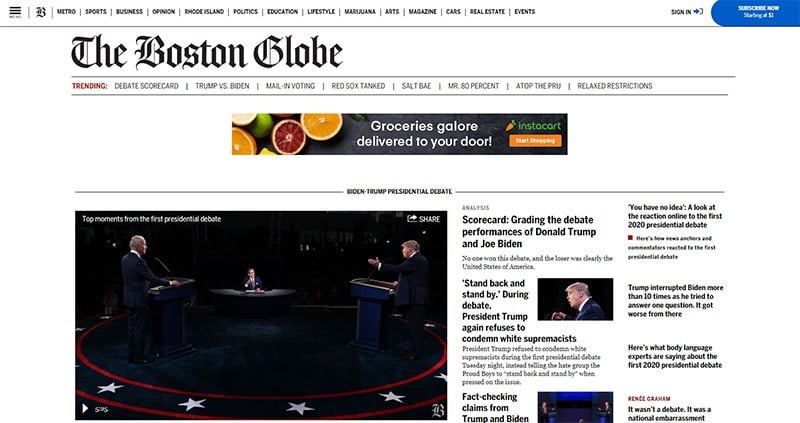Click the Renée Graham byline
The image size is (800, 423).
(x=649, y=399)
